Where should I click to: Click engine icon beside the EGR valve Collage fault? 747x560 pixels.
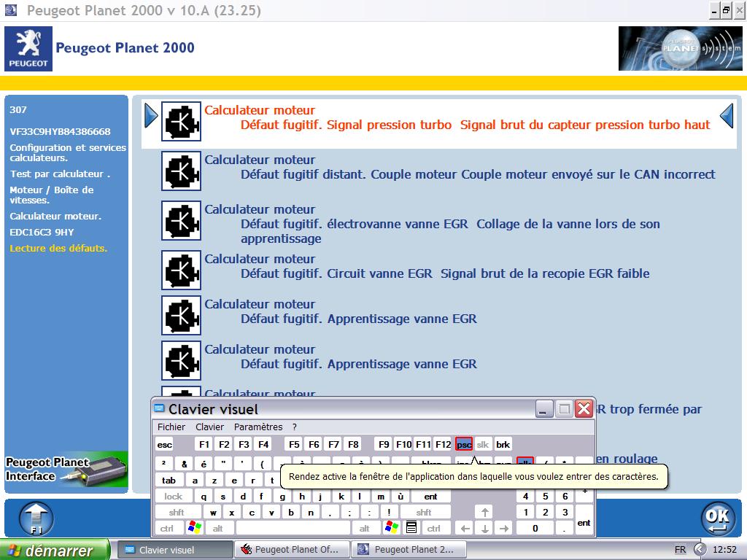click(x=181, y=220)
